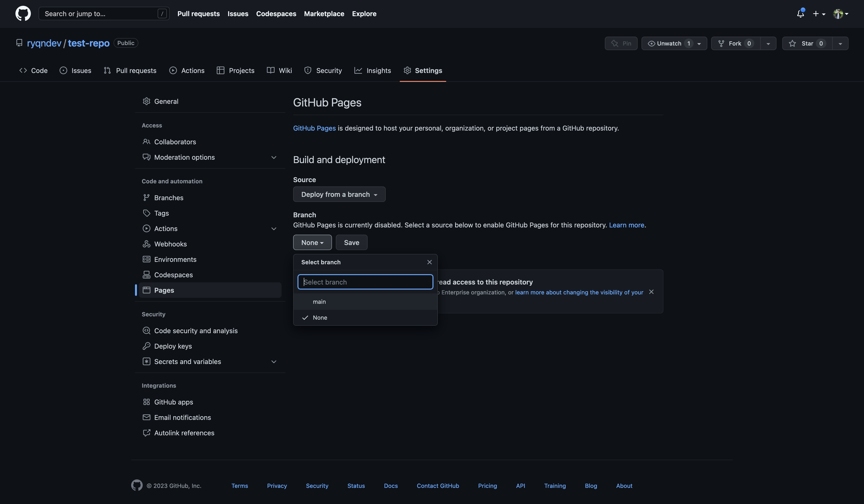Star the test-repo repository
The image size is (864, 504).
807,44
